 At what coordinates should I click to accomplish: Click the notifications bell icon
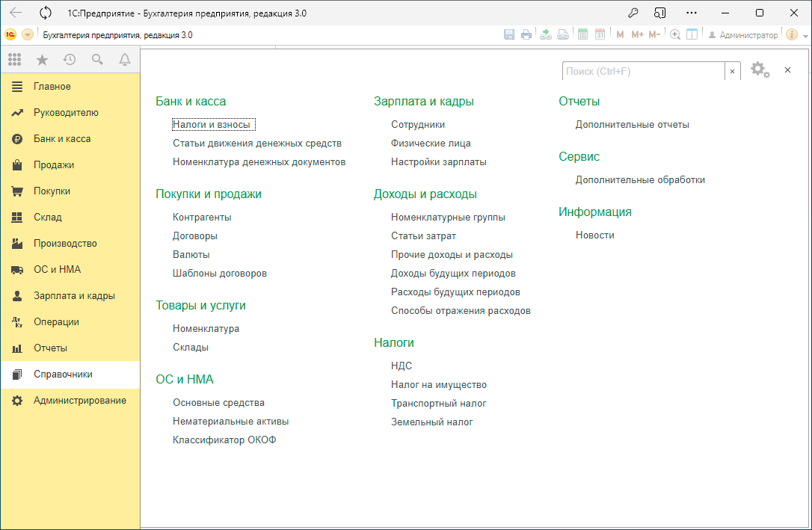[125, 60]
